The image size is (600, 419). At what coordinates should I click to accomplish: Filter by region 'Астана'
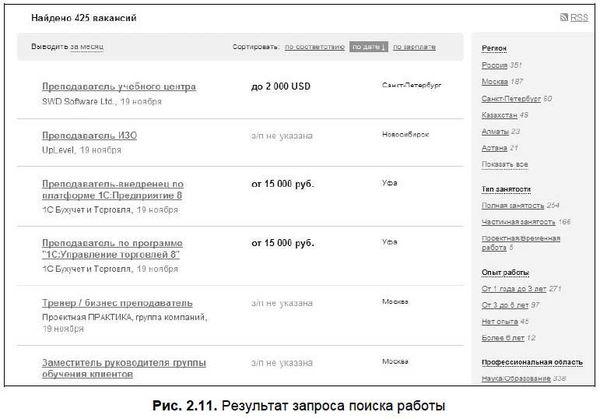494,148
